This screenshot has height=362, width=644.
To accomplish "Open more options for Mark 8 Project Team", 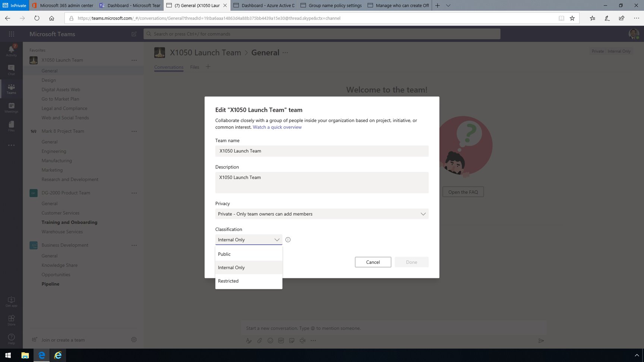I will [134, 131].
